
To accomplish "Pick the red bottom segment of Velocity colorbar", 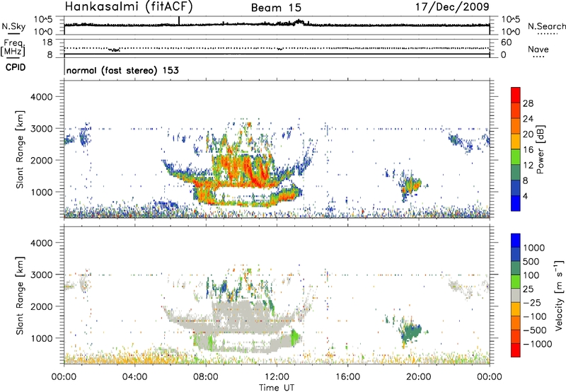I will click(x=516, y=350).
